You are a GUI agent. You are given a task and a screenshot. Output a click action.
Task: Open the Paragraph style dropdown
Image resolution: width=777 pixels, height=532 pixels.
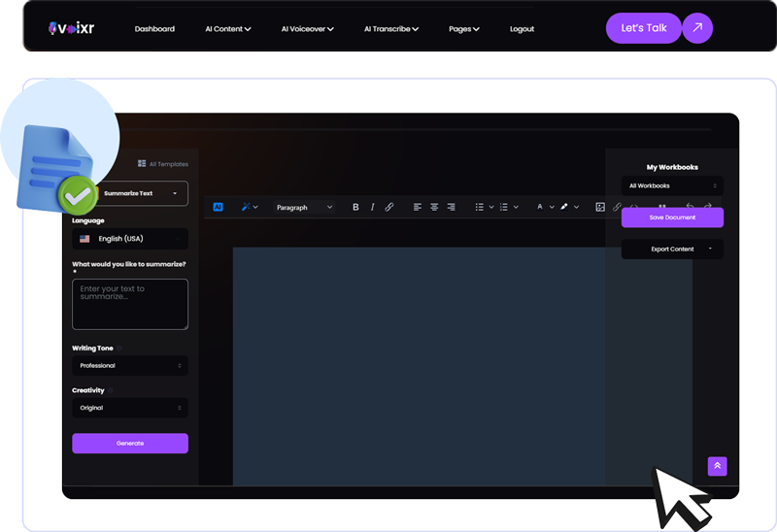304,207
